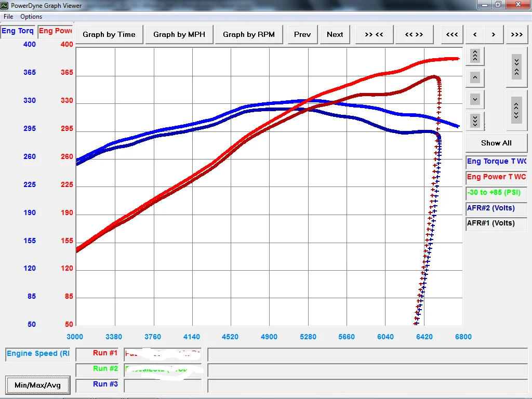Screen dimensions: 532x399
Task: Open the File menu
Action: tap(8, 17)
